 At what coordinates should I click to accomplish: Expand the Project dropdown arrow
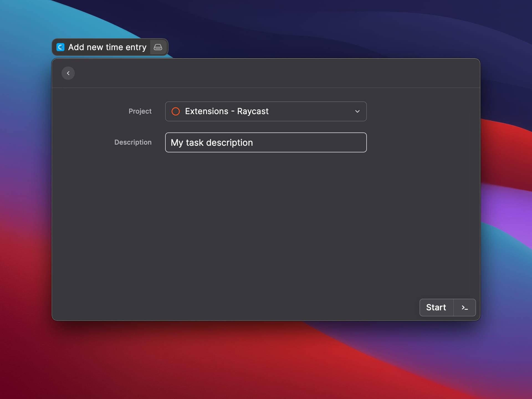pyautogui.click(x=357, y=111)
